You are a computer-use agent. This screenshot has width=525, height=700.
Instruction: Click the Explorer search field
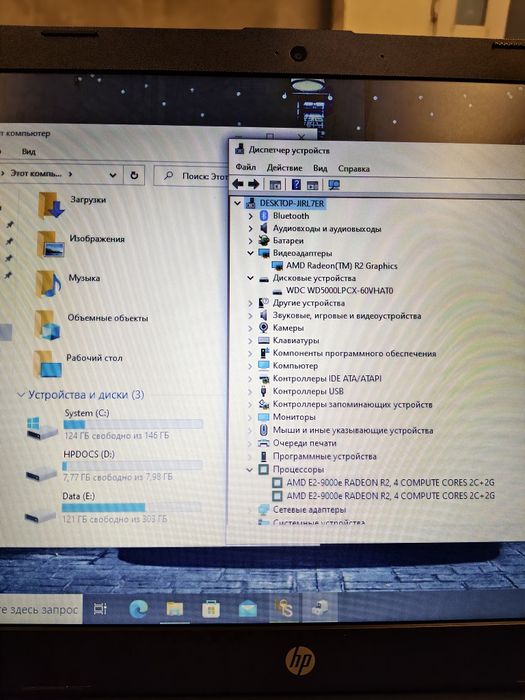click(192, 176)
